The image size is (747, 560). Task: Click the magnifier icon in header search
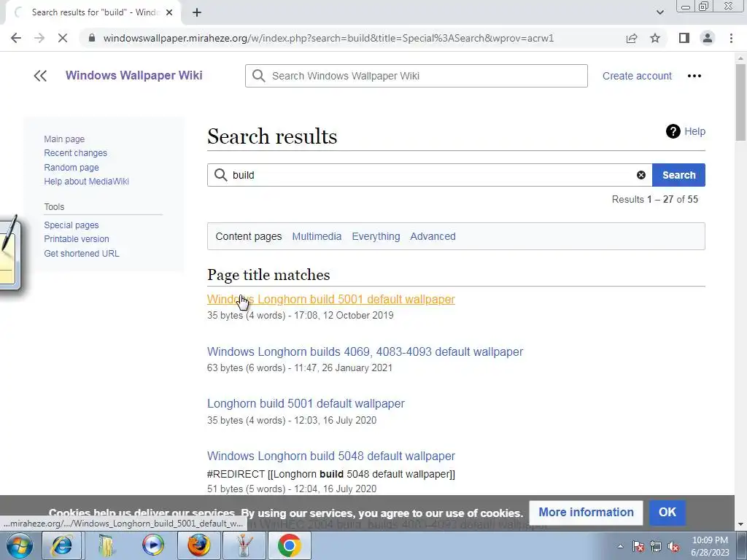point(259,76)
